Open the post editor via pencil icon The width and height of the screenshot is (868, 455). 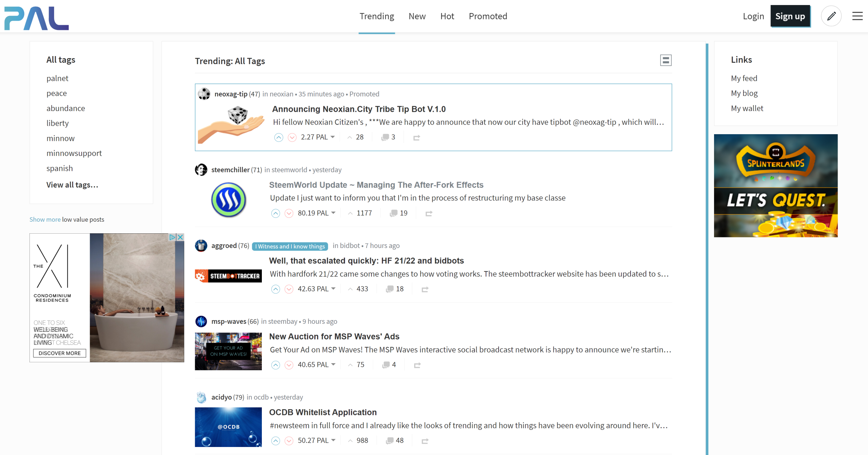coord(831,16)
